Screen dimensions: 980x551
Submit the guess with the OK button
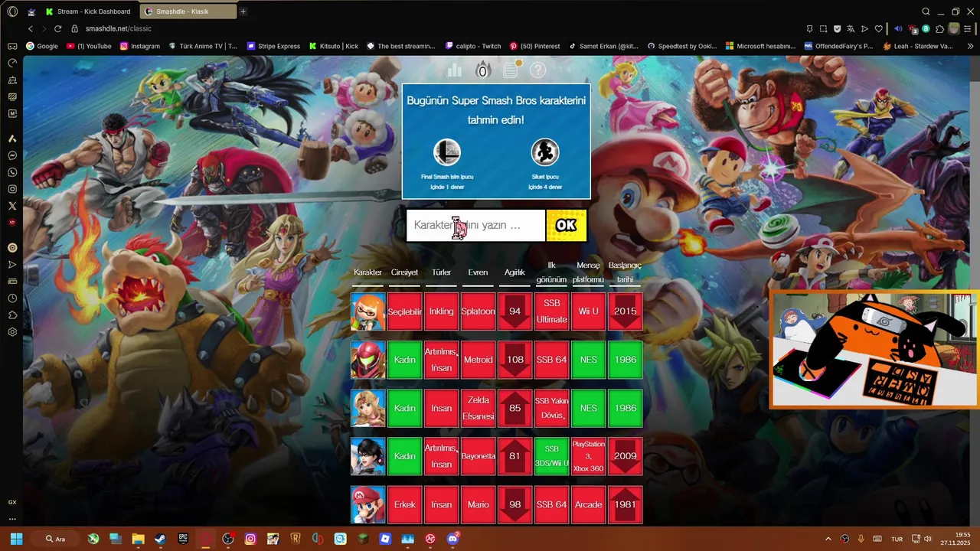tap(567, 226)
